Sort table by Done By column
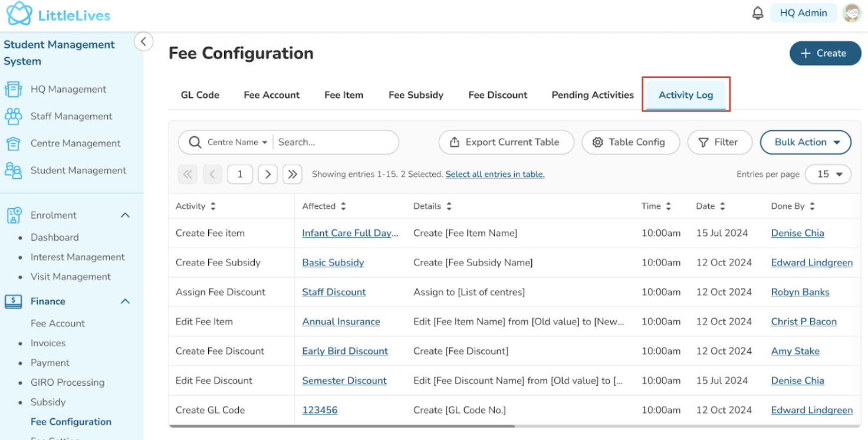 pos(812,206)
